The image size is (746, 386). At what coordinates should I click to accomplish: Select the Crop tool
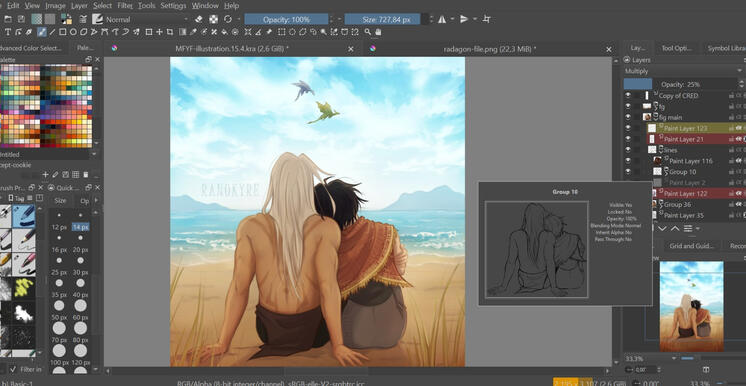[x=170, y=32]
